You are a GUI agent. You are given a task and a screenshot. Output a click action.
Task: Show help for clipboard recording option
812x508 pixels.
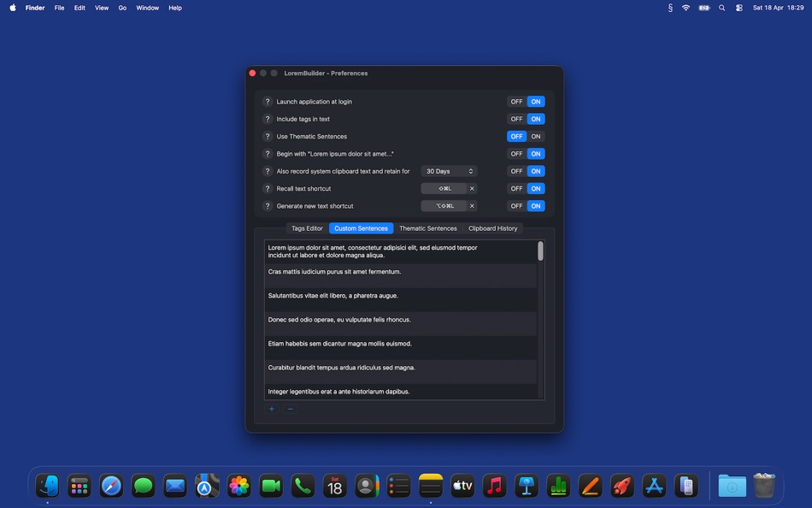pos(268,171)
